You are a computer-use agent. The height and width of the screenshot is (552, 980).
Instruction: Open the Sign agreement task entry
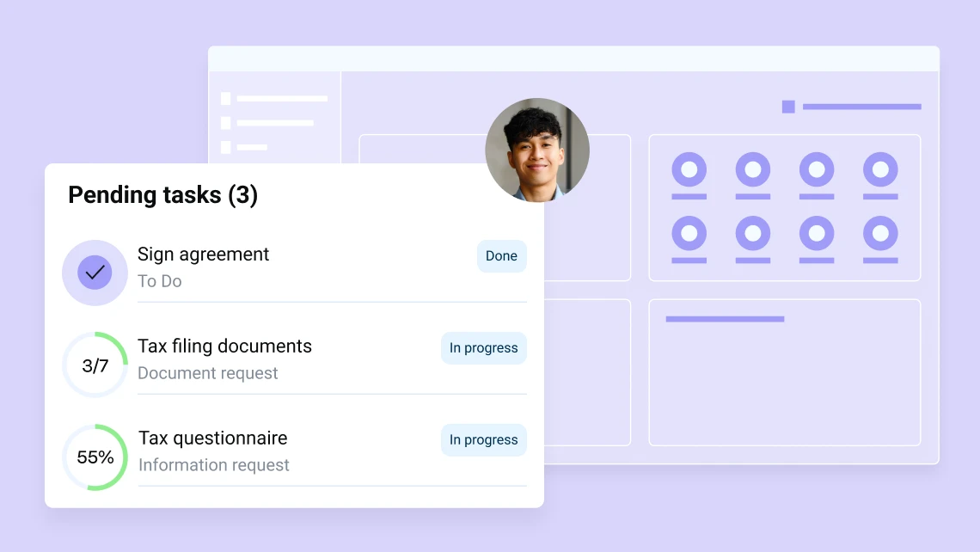[x=203, y=254]
